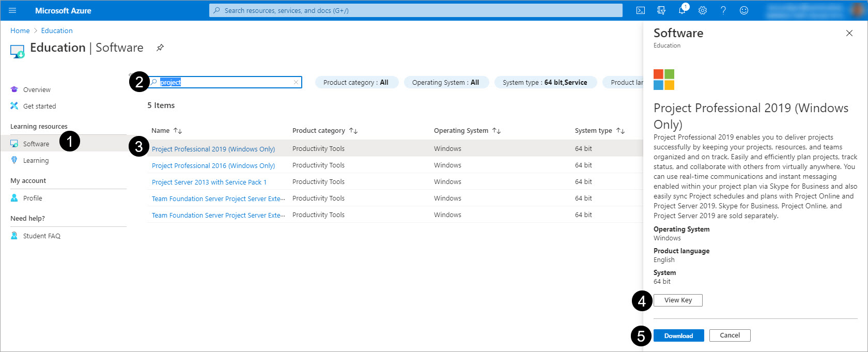Open the Product category: All filter
This screenshot has width=868, height=352.
click(x=356, y=82)
